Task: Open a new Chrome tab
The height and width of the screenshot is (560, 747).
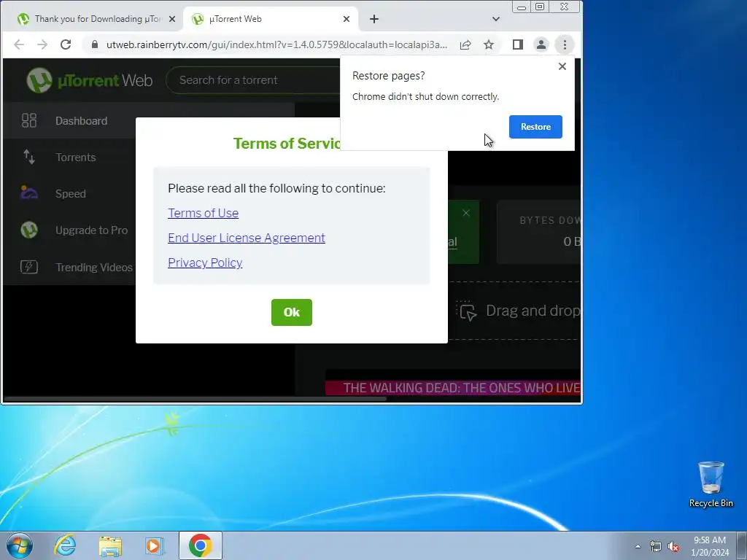Action: click(x=374, y=19)
